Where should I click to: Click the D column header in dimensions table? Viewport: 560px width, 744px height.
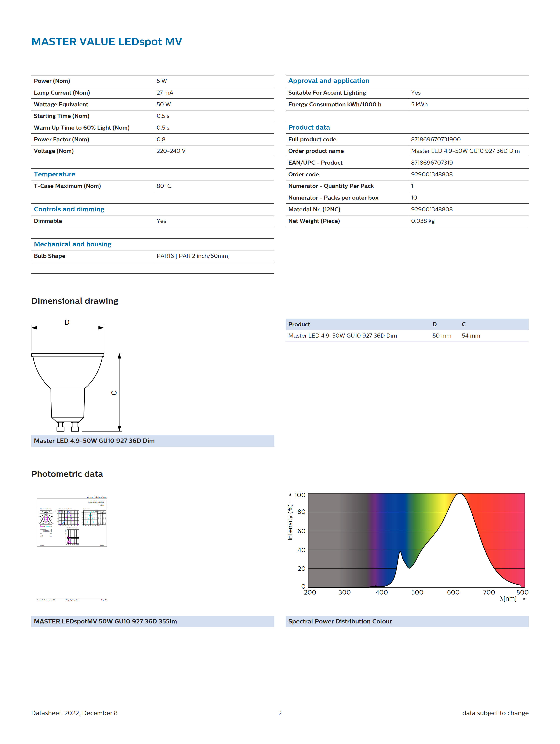(x=434, y=324)
